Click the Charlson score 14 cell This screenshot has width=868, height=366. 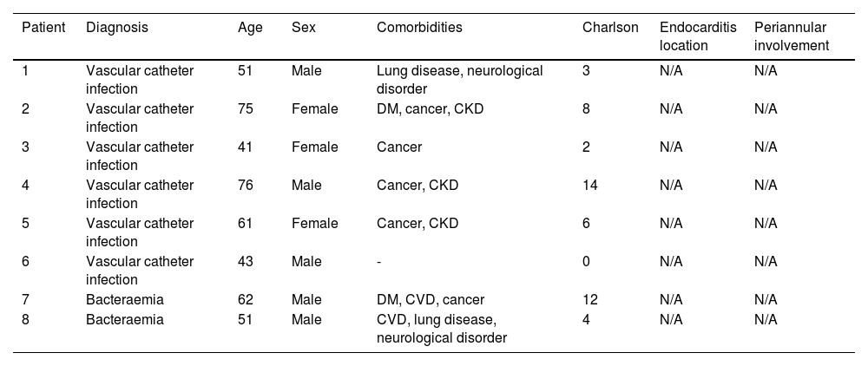590,185
